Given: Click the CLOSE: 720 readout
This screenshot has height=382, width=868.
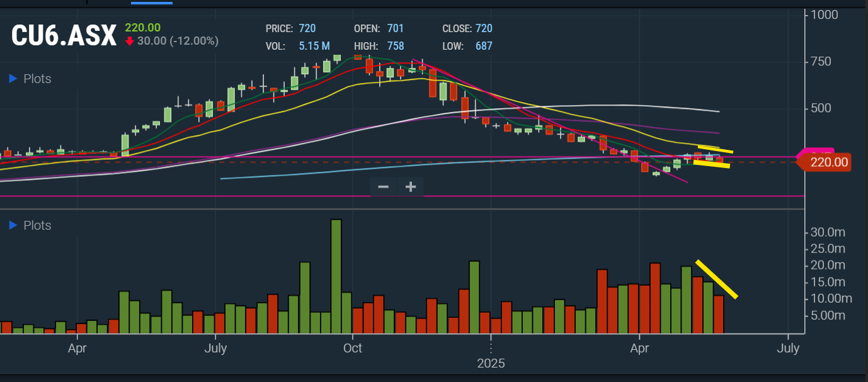Looking at the screenshot, I should (467, 28).
